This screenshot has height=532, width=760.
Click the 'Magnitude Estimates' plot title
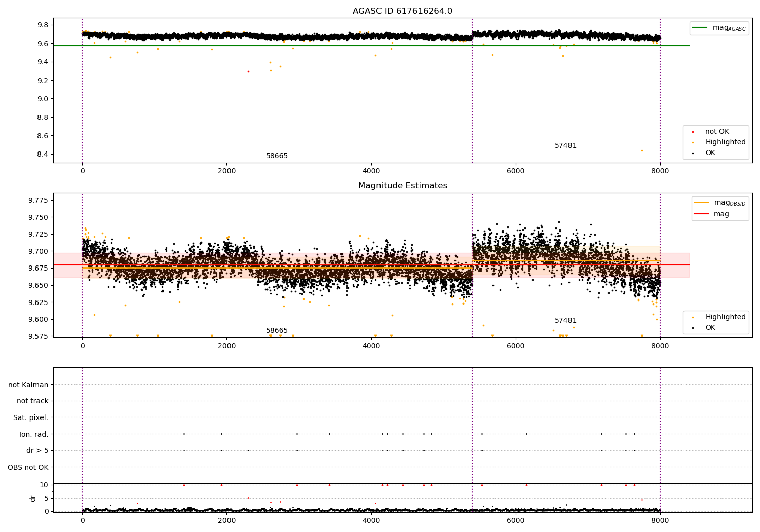point(402,186)
